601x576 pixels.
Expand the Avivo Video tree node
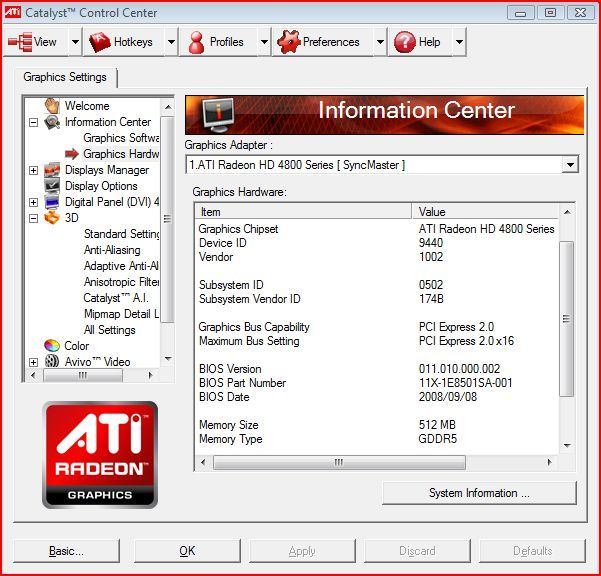point(34,362)
